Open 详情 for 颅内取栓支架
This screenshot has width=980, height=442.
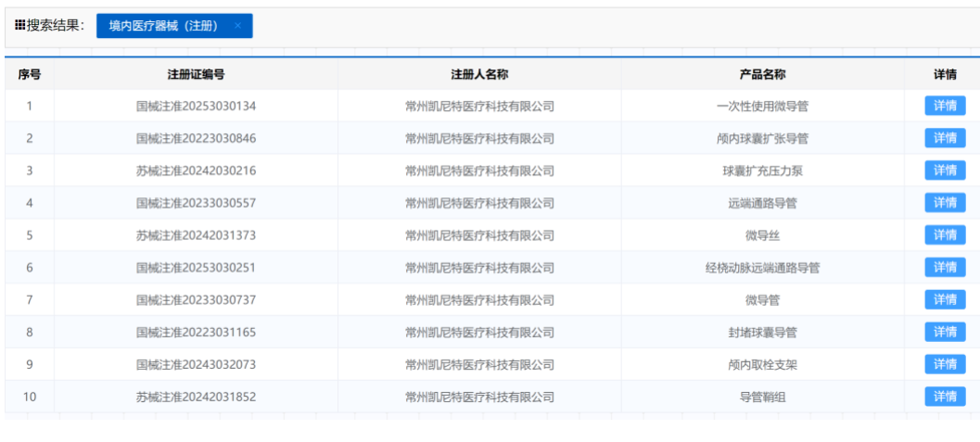(x=945, y=364)
